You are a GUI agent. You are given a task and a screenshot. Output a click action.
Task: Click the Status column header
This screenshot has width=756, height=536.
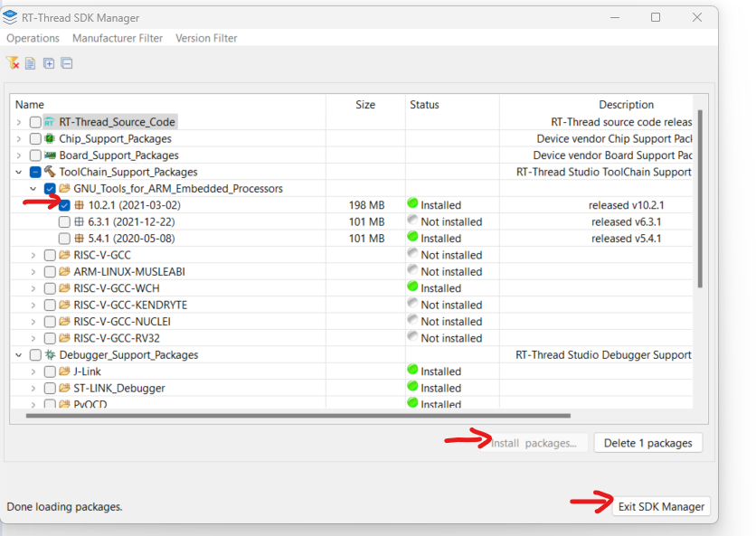pyautogui.click(x=424, y=105)
